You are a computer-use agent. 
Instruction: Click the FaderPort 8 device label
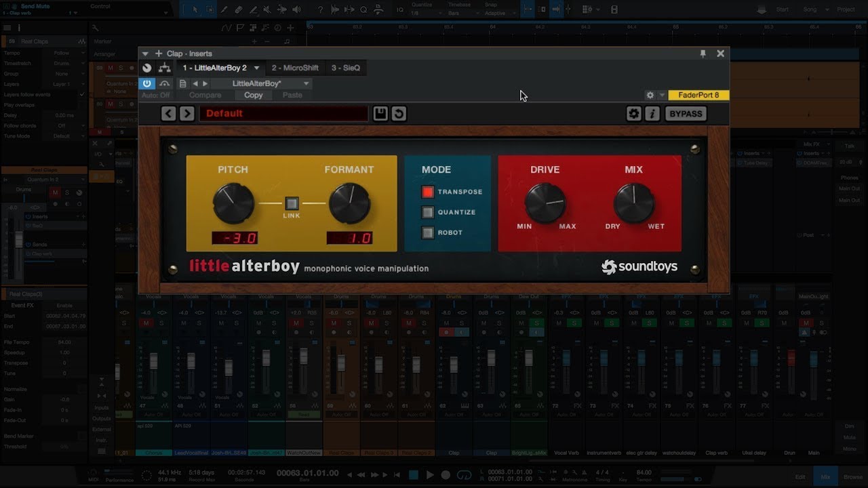[698, 96]
